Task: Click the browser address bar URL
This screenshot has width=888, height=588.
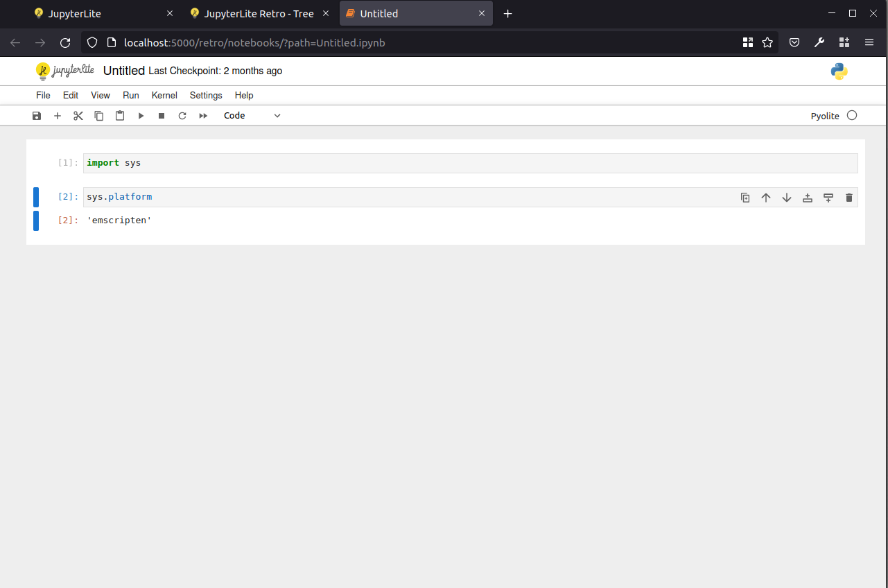Action: (x=254, y=43)
